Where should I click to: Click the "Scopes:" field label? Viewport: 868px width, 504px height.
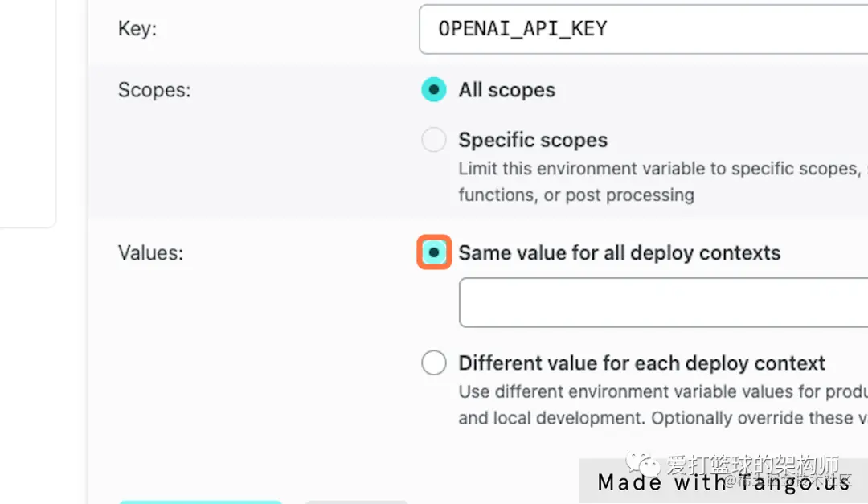coord(154,90)
